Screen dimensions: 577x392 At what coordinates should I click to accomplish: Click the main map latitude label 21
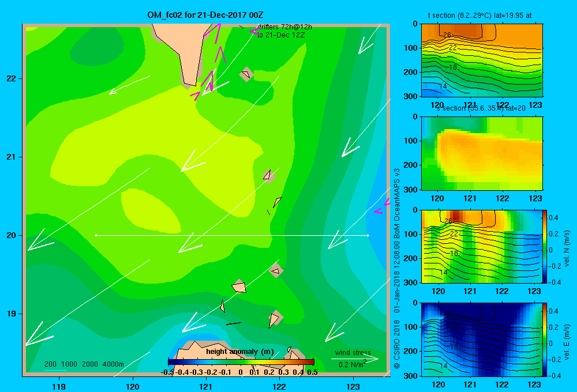[11, 157]
